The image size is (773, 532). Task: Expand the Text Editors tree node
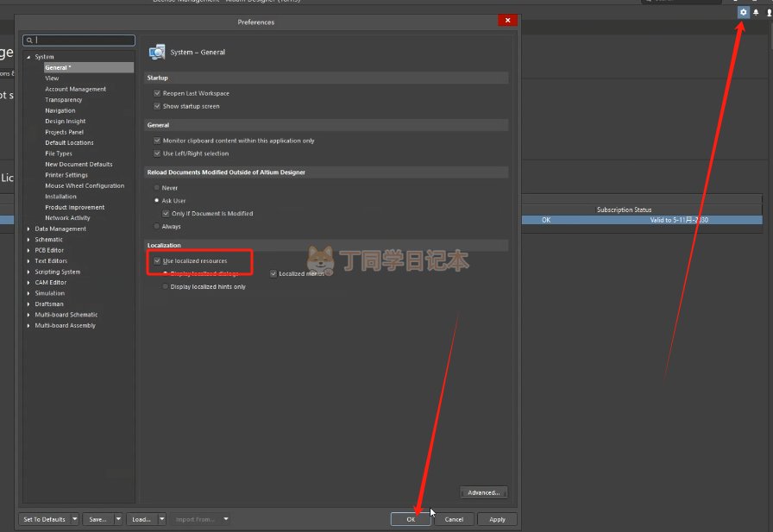28,261
